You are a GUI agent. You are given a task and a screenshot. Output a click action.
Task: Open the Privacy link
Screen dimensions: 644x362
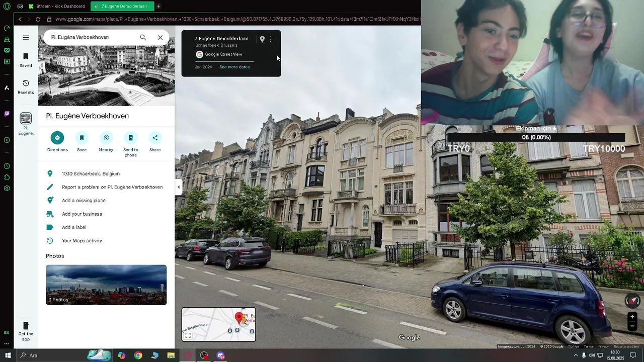603,346
